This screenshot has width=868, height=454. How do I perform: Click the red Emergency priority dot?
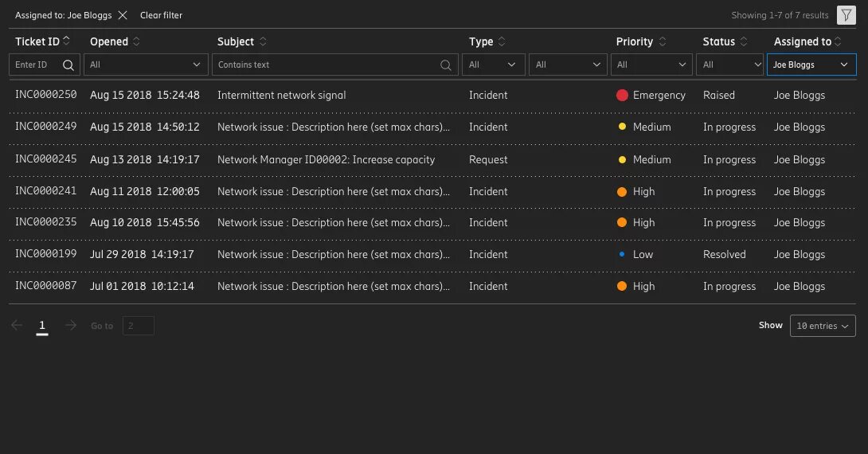click(x=623, y=96)
